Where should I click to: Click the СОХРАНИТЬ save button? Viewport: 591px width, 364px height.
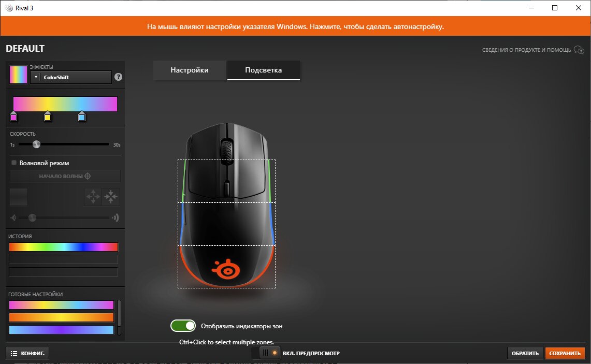[565, 354]
